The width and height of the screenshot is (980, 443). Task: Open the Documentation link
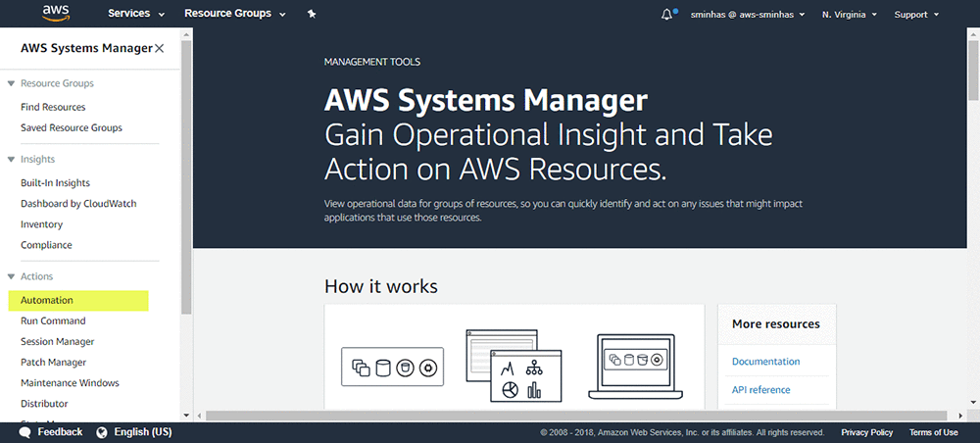click(x=765, y=362)
